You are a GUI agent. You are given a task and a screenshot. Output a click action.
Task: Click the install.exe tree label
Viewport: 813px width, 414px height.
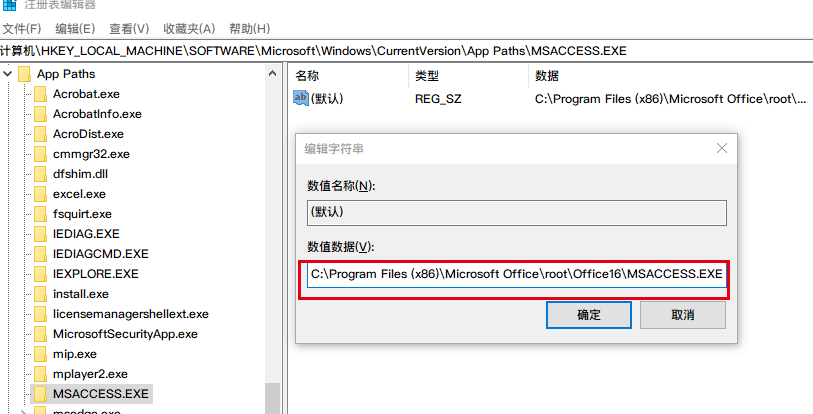pyautogui.click(x=80, y=294)
